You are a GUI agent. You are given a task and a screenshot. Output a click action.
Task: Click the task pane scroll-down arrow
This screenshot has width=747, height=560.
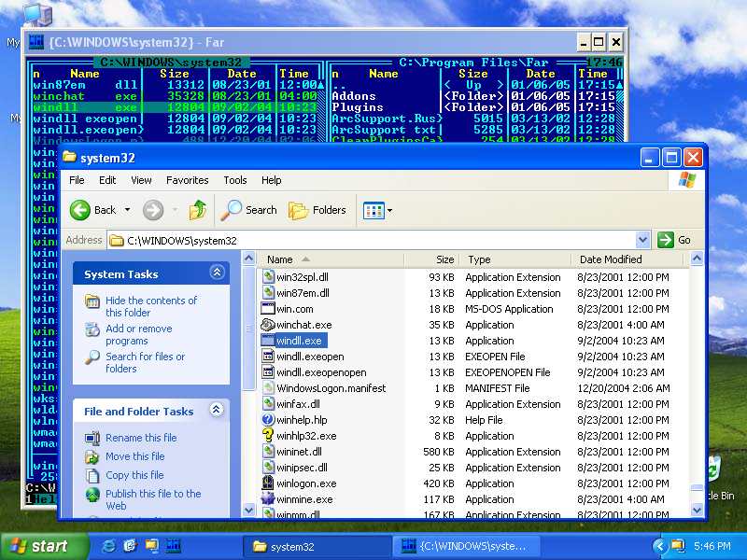pyautogui.click(x=248, y=510)
